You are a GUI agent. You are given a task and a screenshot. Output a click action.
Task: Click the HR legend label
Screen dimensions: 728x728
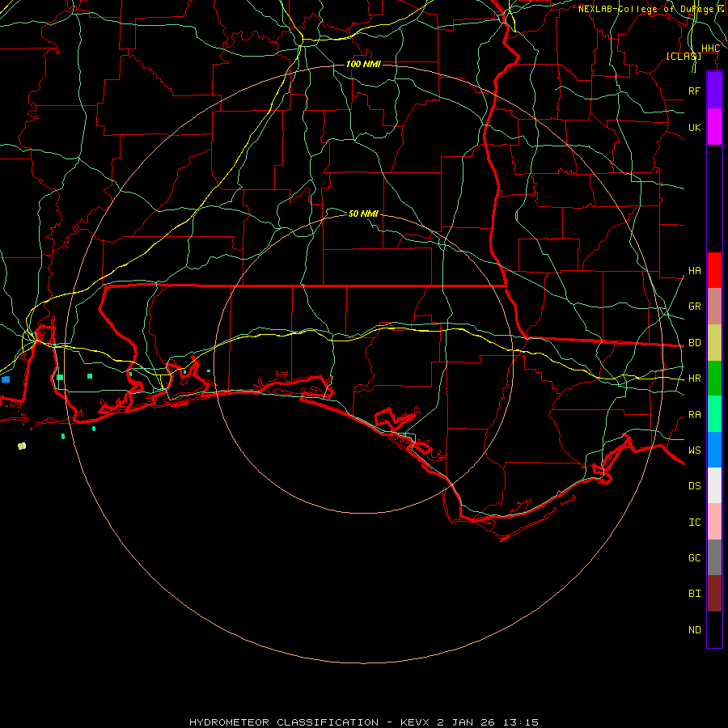click(x=694, y=379)
